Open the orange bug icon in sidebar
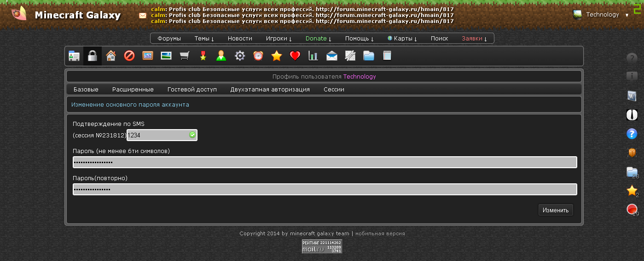This screenshot has height=261, width=644. tap(632, 153)
